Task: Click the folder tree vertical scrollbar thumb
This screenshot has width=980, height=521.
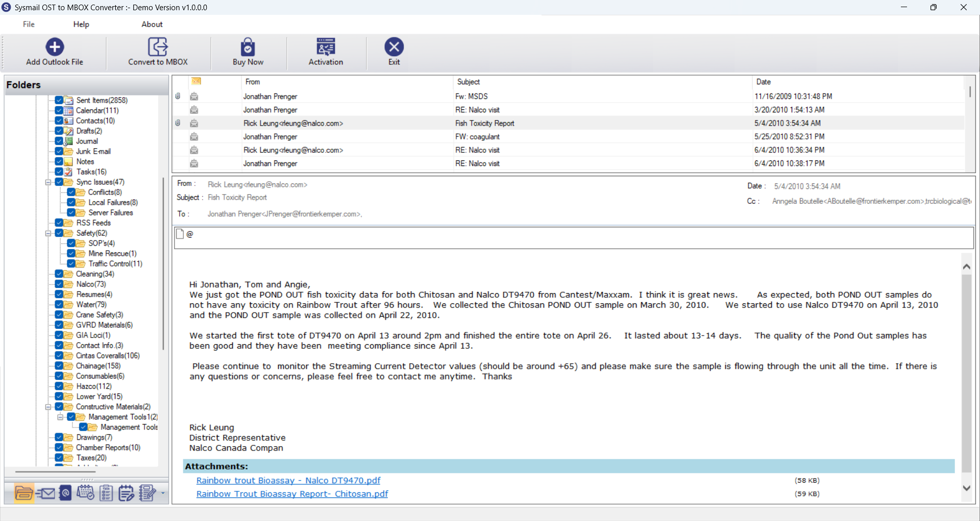Action: (x=163, y=263)
